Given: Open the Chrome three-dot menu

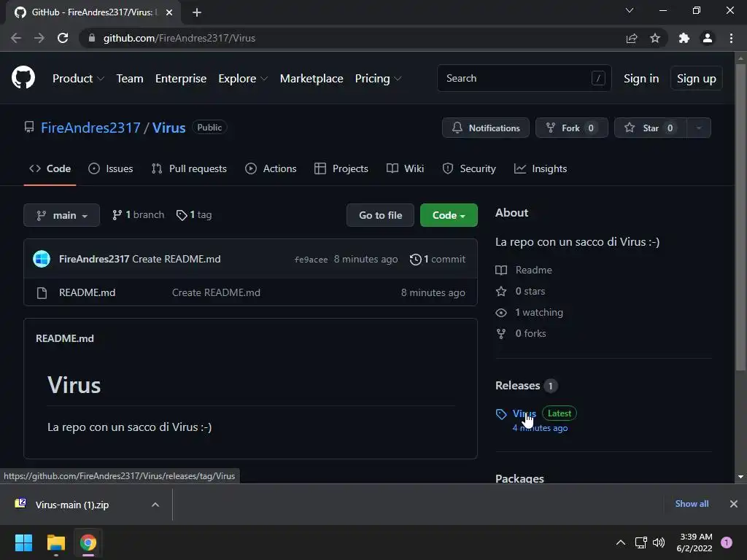Looking at the screenshot, I should pos(731,38).
